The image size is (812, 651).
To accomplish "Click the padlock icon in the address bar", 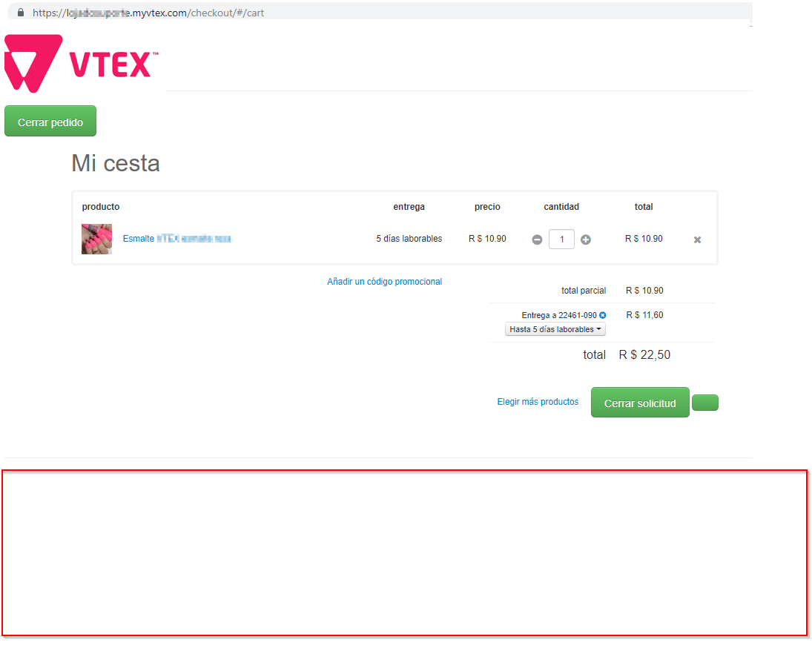I will (x=20, y=12).
